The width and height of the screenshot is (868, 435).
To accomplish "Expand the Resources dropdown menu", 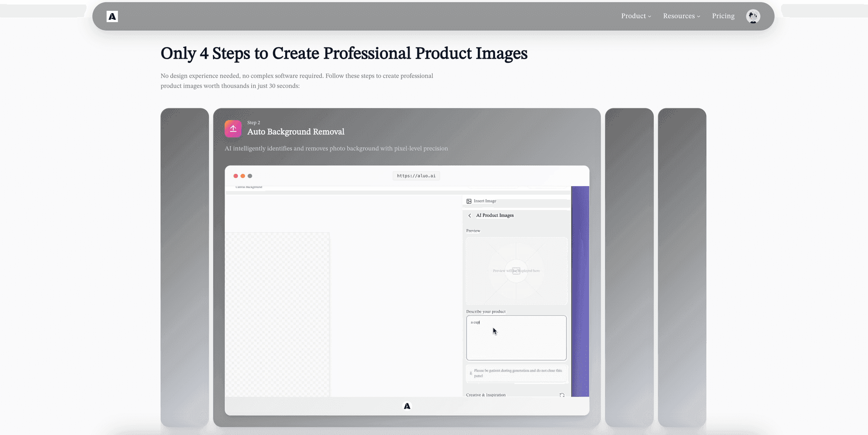I will (x=681, y=16).
